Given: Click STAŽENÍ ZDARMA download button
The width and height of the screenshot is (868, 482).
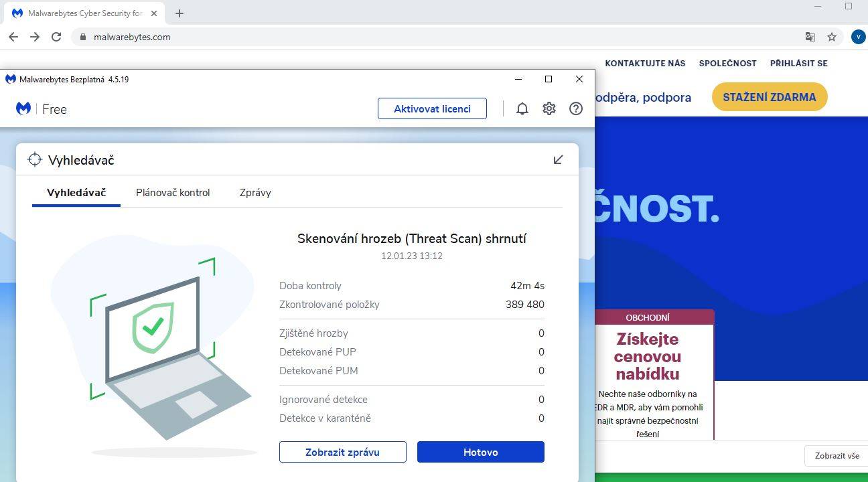Looking at the screenshot, I should click(x=770, y=97).
